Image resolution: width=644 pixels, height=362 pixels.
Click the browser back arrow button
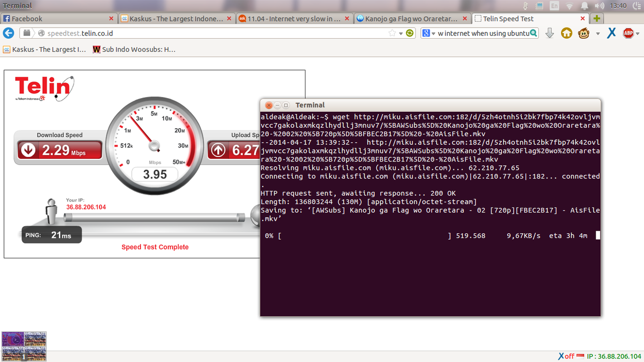(x=8, y=33)
